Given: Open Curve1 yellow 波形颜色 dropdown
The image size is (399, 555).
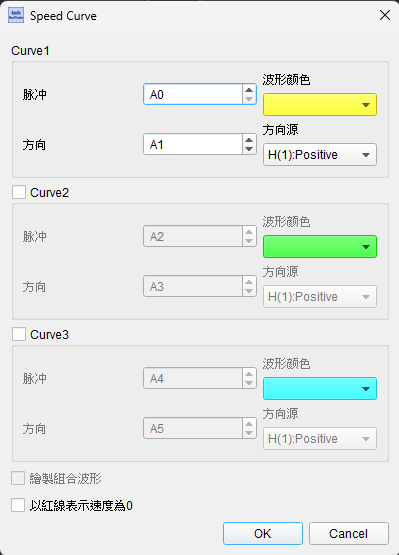Looking at the screenshot, I should point(320,104).
